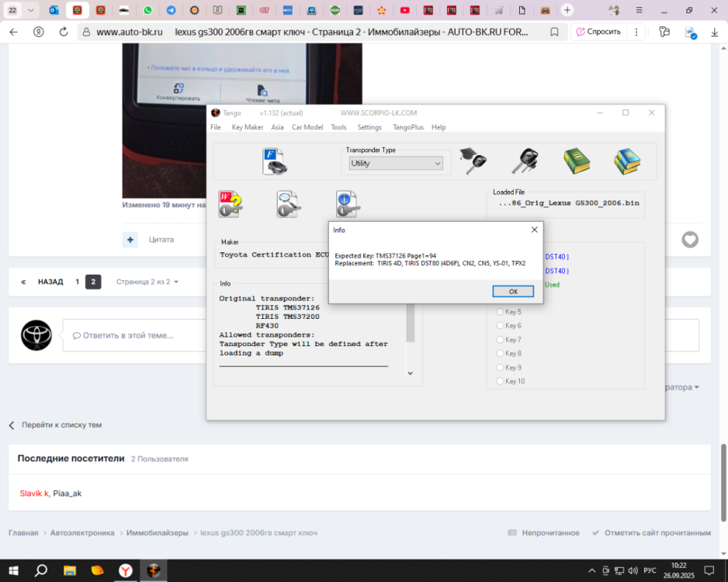Click the Info text scroll down arrow

click(x=411, y=373)
